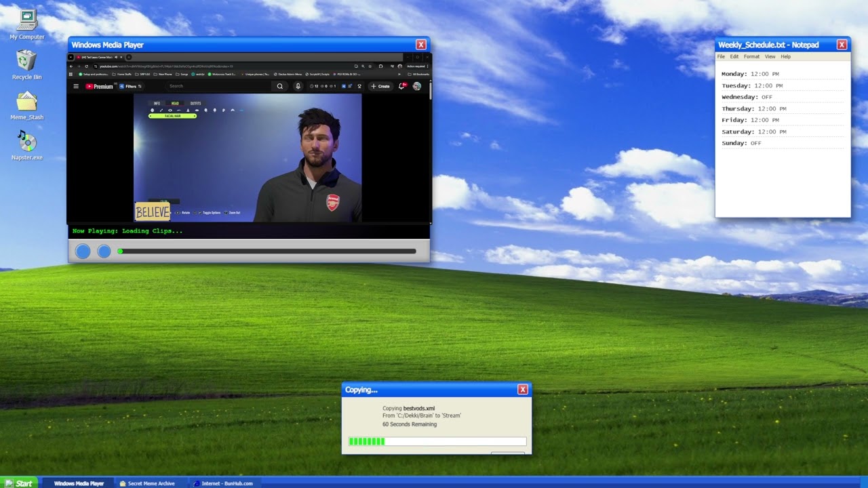The width and height of the screenshot is (868, 488).
Task: Select Windows Media Player taskbar item
Action: (79, 483)
